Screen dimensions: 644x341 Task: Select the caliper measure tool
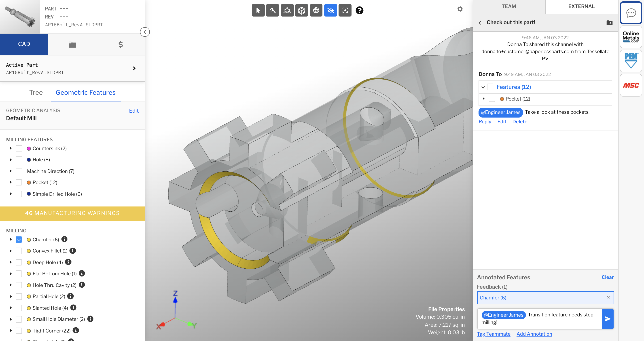[272, 10]
